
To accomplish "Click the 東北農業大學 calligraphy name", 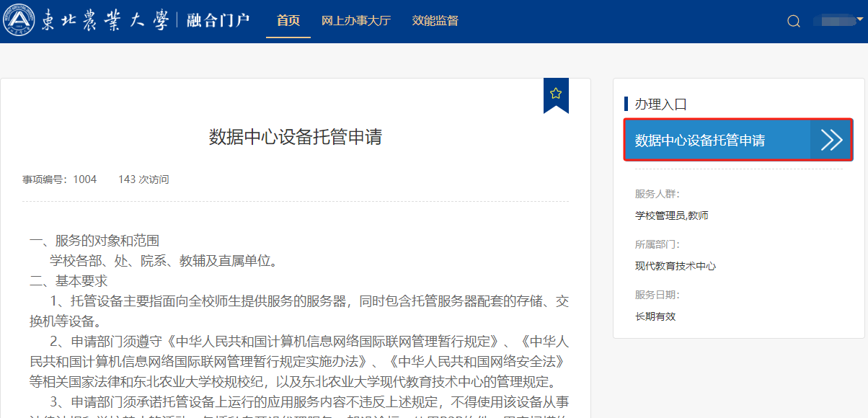I will coord(105,20).
